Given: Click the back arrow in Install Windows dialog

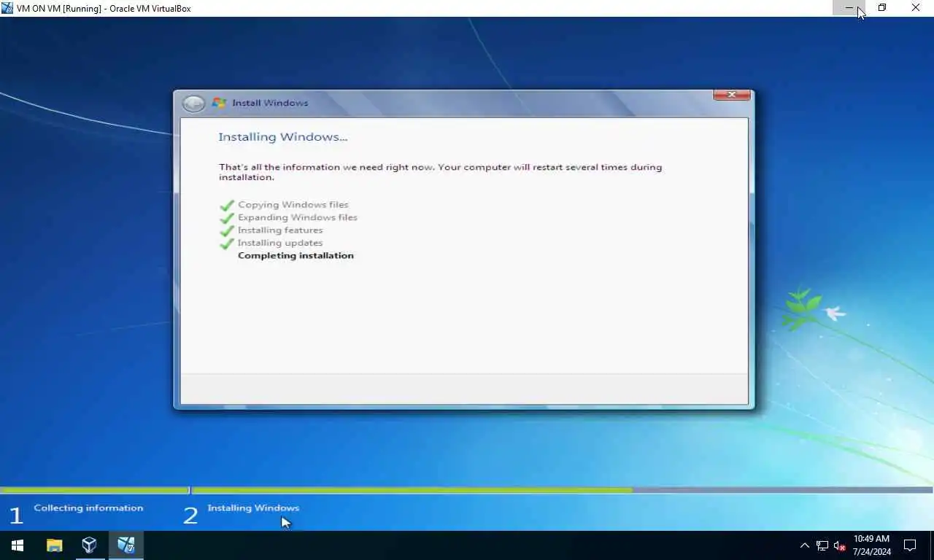Looking at the screenshot, I should 193,104.
